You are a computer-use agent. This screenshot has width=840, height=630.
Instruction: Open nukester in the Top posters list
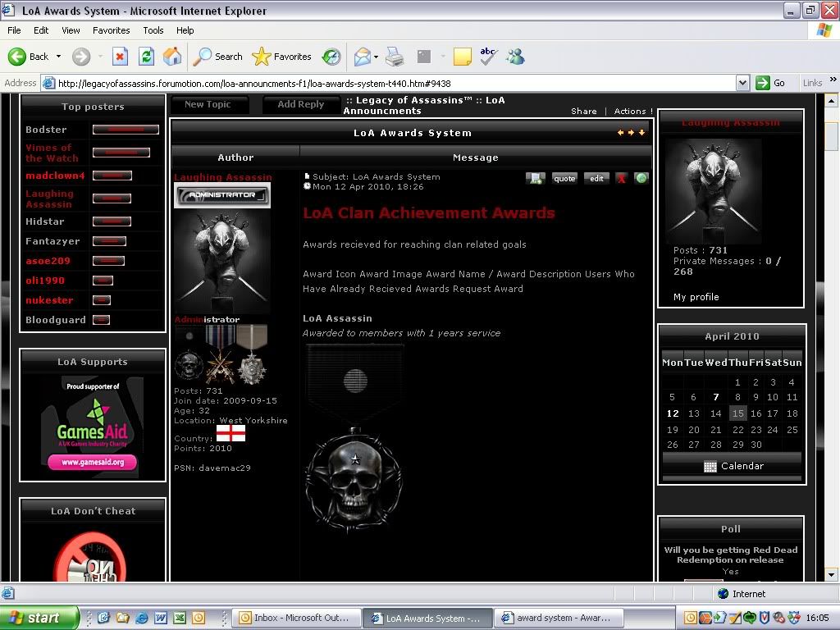pos(49,300)
